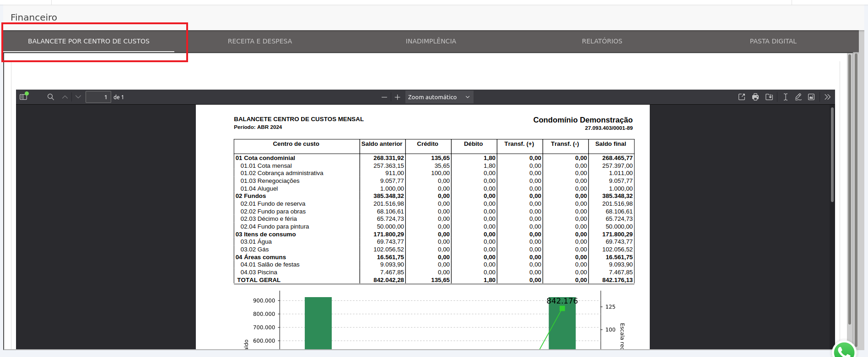Click the total final balance 842.176,13
The width and height of the screenshot is (868, 357).
617,280
